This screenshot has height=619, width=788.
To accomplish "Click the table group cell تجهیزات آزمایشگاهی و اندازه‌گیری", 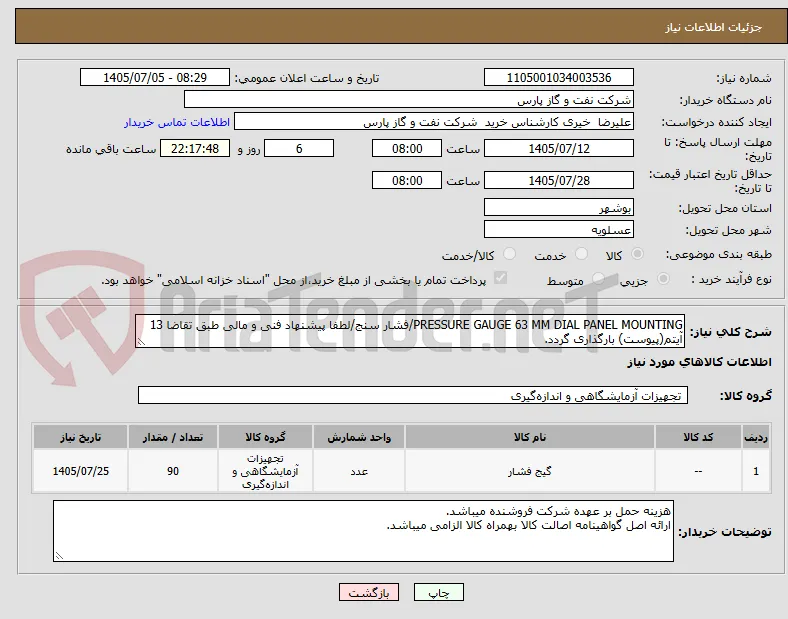I will [265, 471].
